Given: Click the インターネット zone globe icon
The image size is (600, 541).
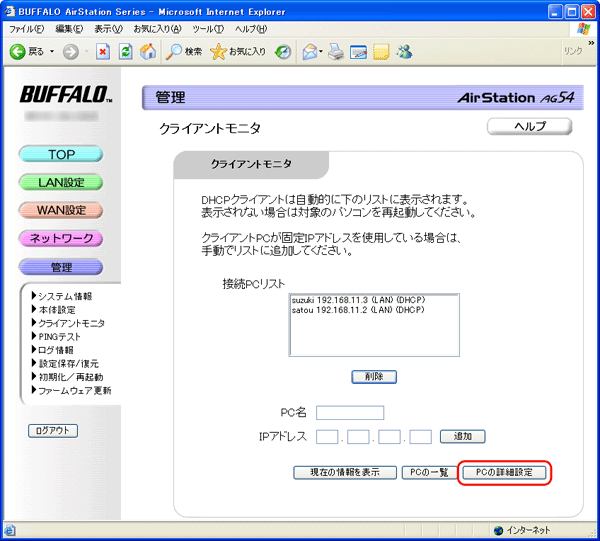Looking at the screenshot, I should pyautogui.click(x=498, y=531).
